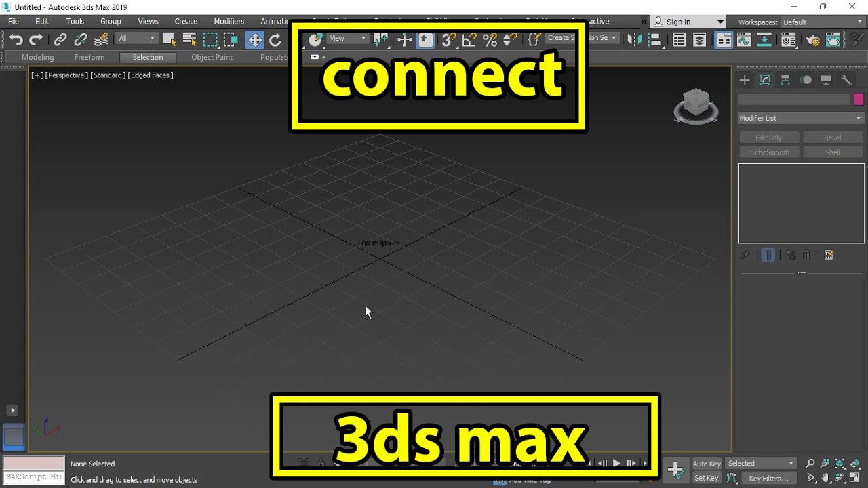This screenshot has height=488, width=868.
Task: Open the Schematic View
Action: coord(764,39)
